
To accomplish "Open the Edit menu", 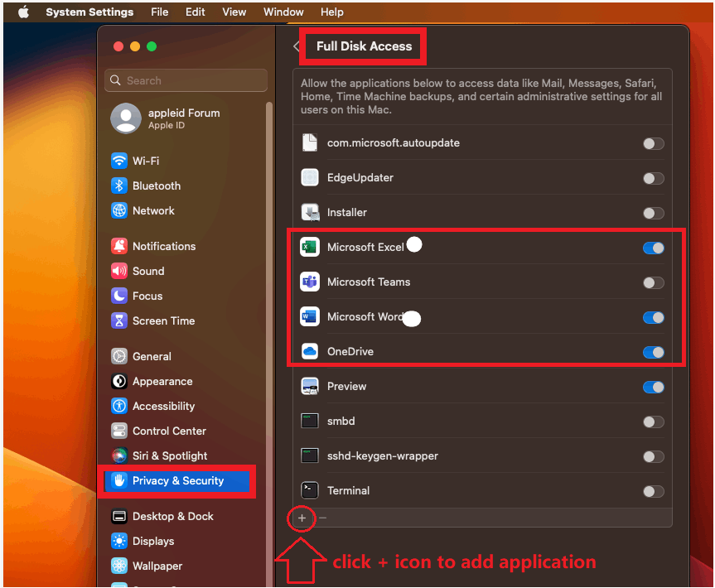I will 196,12.
